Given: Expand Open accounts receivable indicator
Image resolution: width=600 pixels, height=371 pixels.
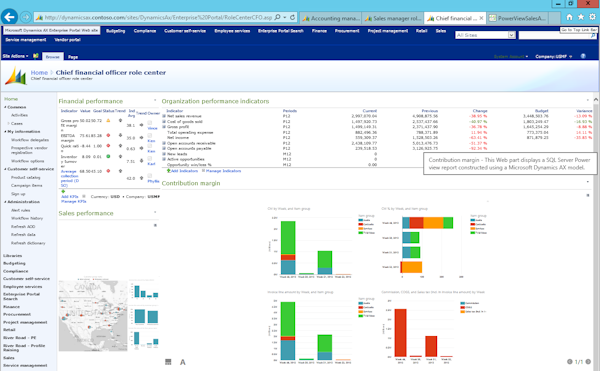Looking at the screenshot, I should [x=164, y=143].
